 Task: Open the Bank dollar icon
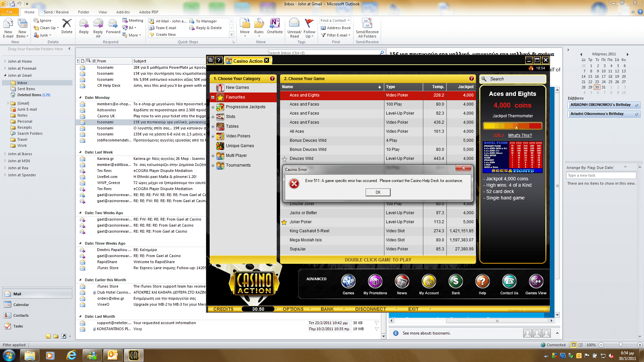455,282
